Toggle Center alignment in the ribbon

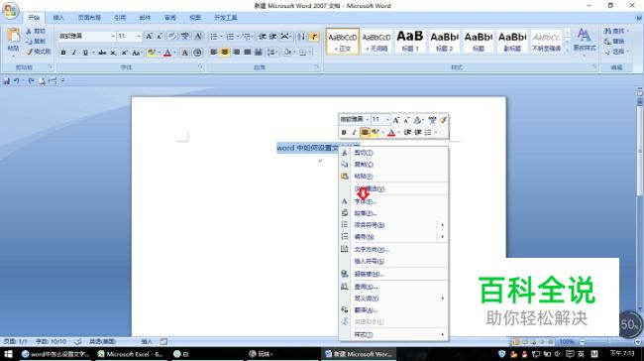coord(225,53)
